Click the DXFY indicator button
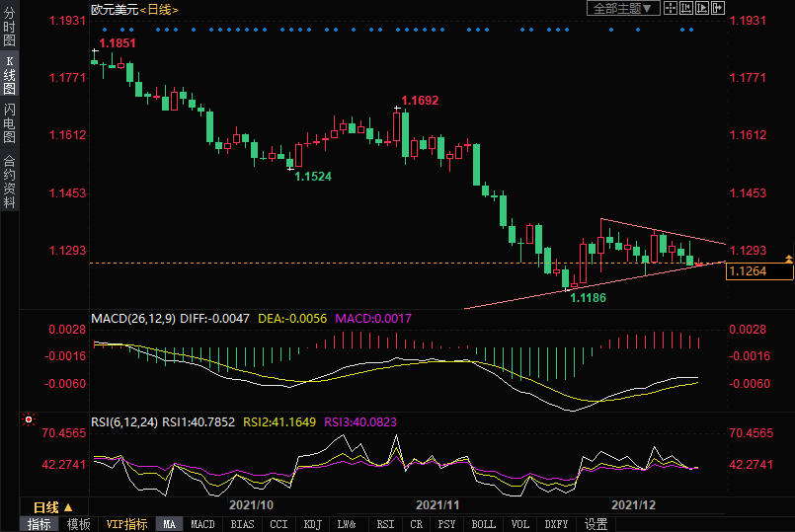This screenshot has height=532, width=795. [556, 524]
